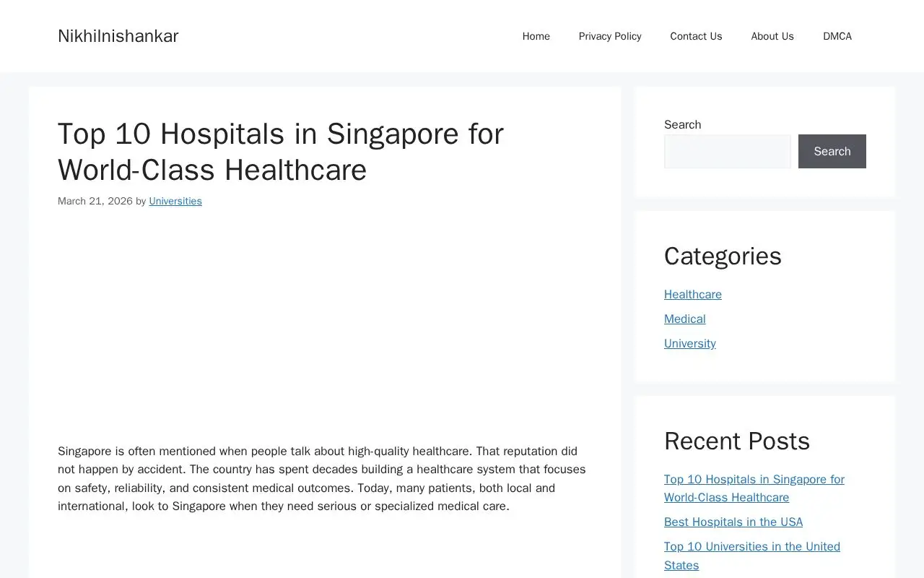Viewport: 924px width, 578px height.
Task: Click the March 21, 2026 post date
Action: pos(95,201)
